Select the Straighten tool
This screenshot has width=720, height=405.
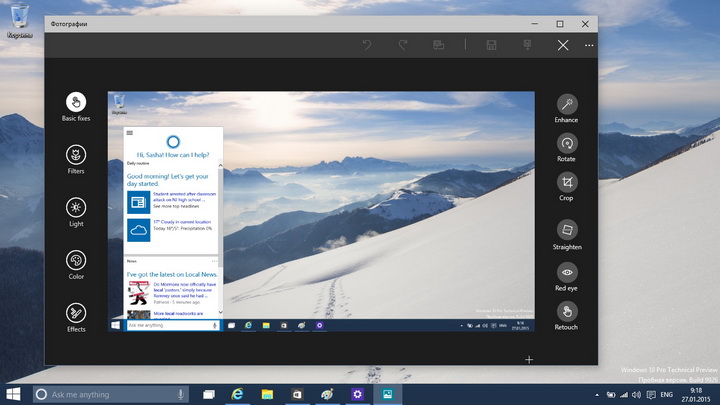[566, 230]
